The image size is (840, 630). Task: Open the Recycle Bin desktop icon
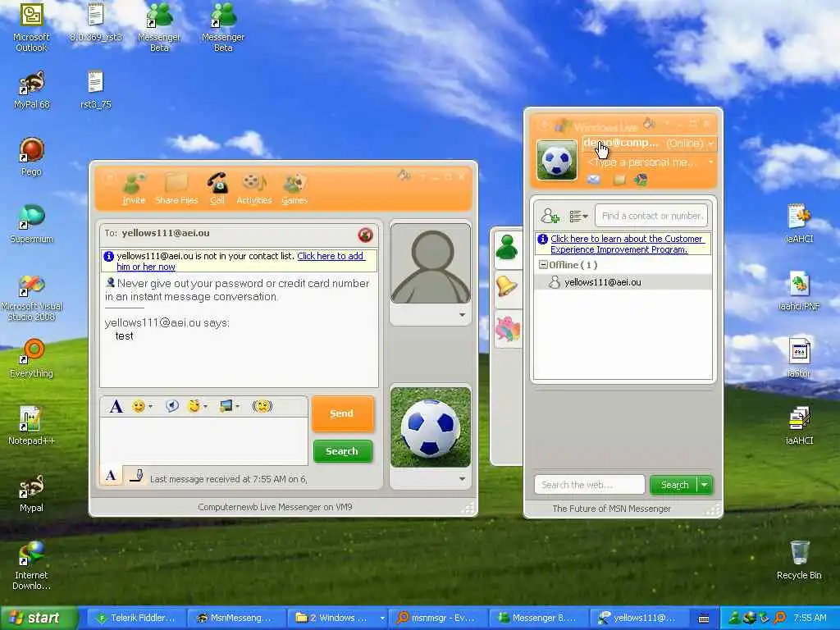[799, 559]
